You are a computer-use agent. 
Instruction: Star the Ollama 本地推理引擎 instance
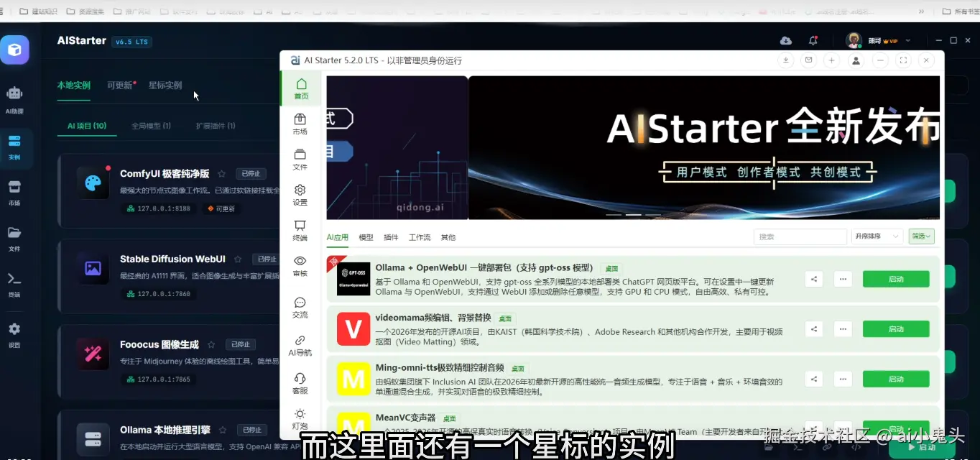click(x=223, y=430)
